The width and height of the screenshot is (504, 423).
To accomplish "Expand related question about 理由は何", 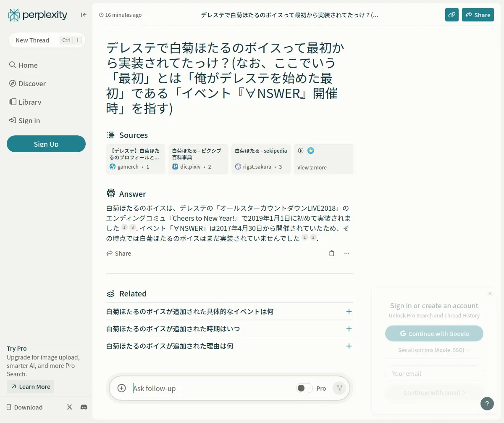I will pos(229,346).
